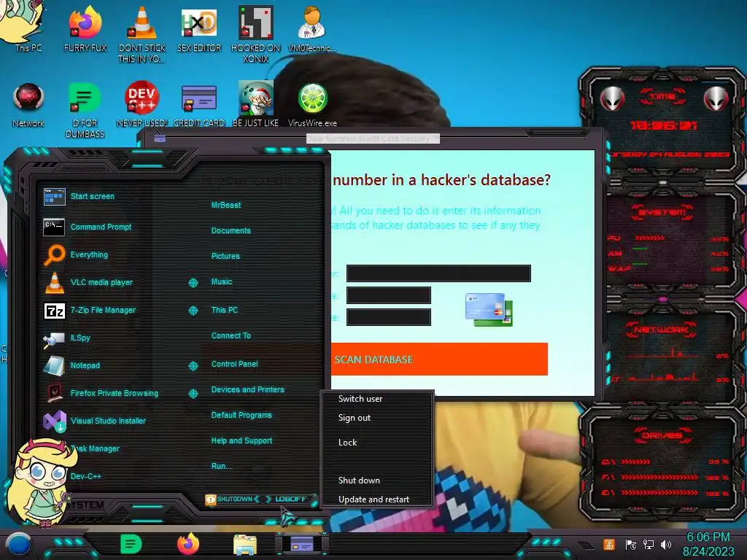The height and width of the screenshot is (560, 747).
Task: Choose Connect To in start menu
Action: [x=231, y=335]
